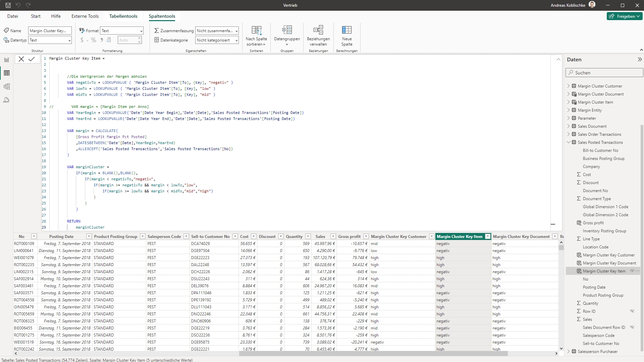Click the save icon in title bar
The image size is (644, 362).
pyautogui.click(x=8, y=5)
